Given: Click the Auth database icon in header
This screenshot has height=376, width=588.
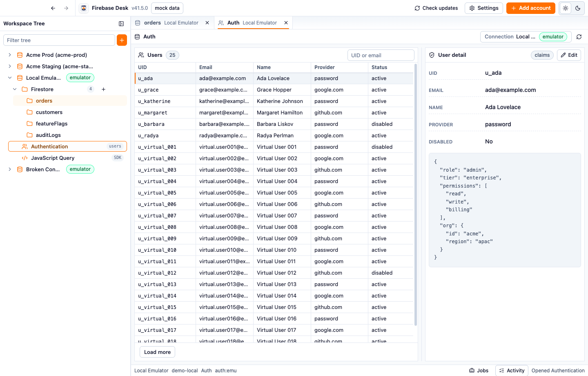Looking at the screenshot, I should pyautogui.click(x=137, y=37).
